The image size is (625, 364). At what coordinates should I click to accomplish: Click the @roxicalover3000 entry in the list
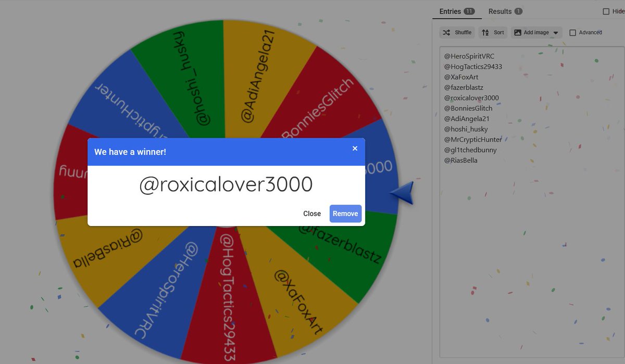click(471, 98)
